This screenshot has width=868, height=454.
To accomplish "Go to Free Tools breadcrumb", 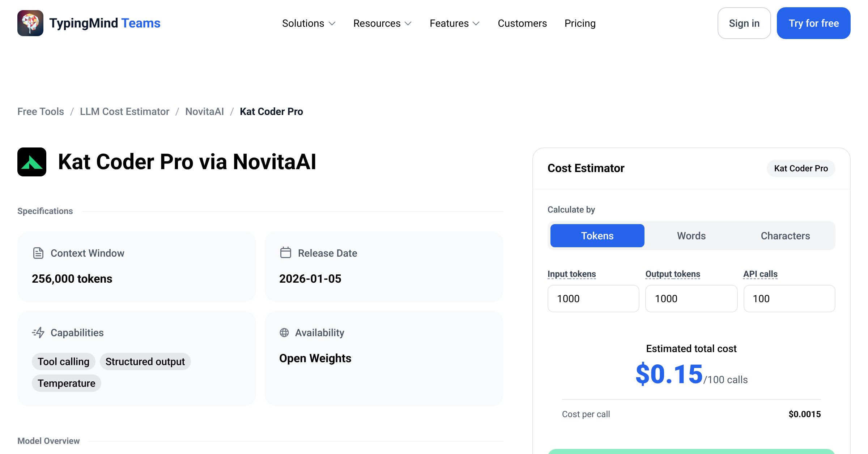I will click(41, 111).
